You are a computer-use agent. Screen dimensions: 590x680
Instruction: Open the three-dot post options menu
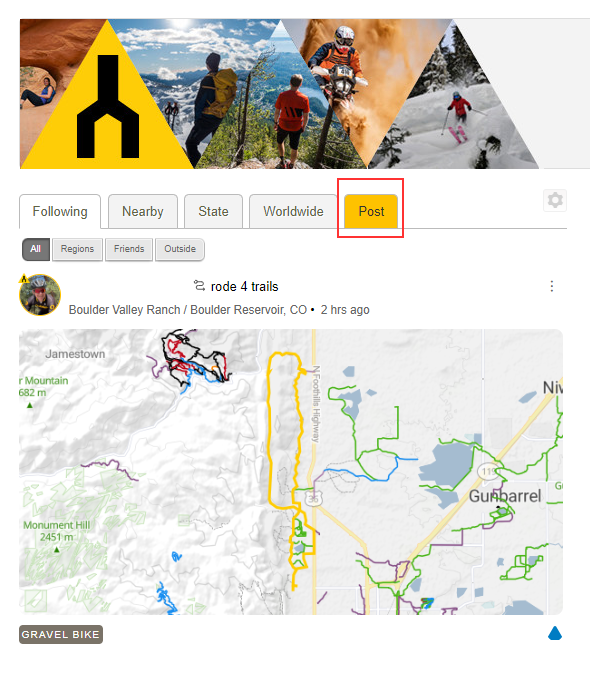552,286
